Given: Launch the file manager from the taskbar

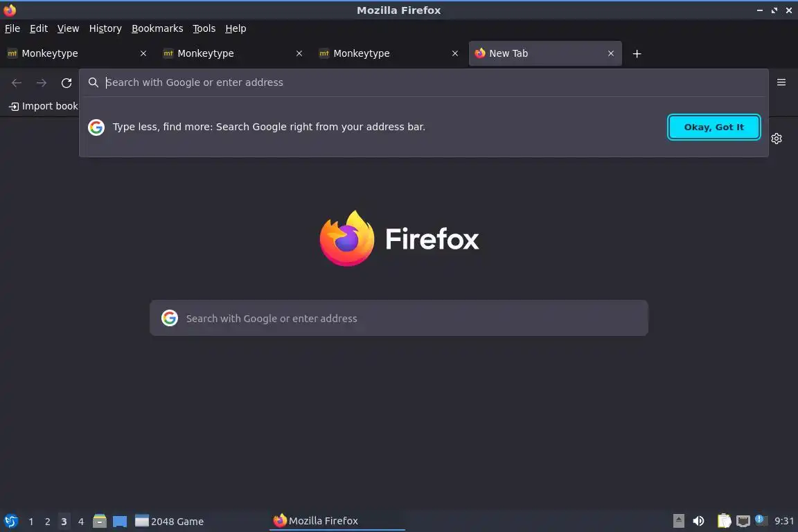Looking at the screenshot, I should pyautogui.click(x=100, y=521).
